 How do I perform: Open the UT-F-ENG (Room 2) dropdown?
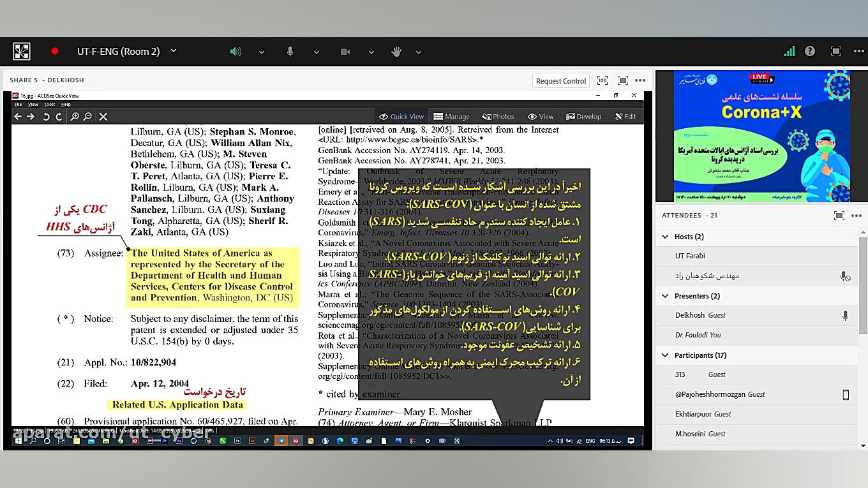tap(172, 51)
